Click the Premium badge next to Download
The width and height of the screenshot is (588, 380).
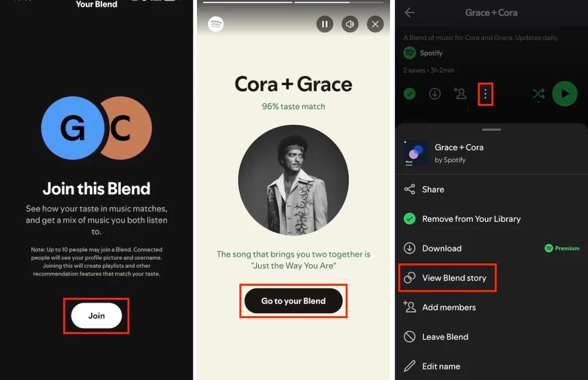tap(562, 248)
